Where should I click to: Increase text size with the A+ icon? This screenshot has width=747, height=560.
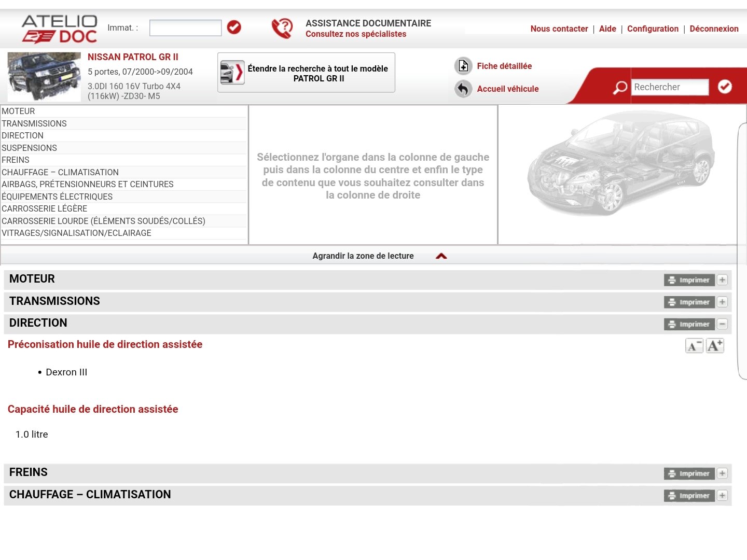click(715, 346)
